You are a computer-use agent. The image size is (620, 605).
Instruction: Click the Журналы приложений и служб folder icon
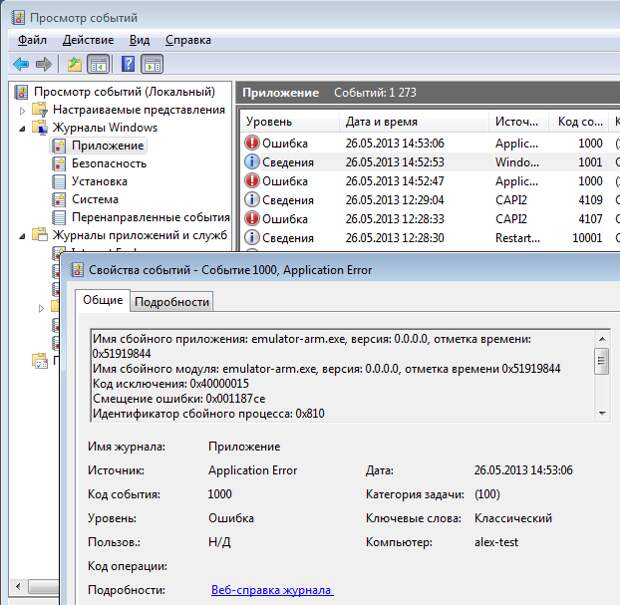[40, 235]
